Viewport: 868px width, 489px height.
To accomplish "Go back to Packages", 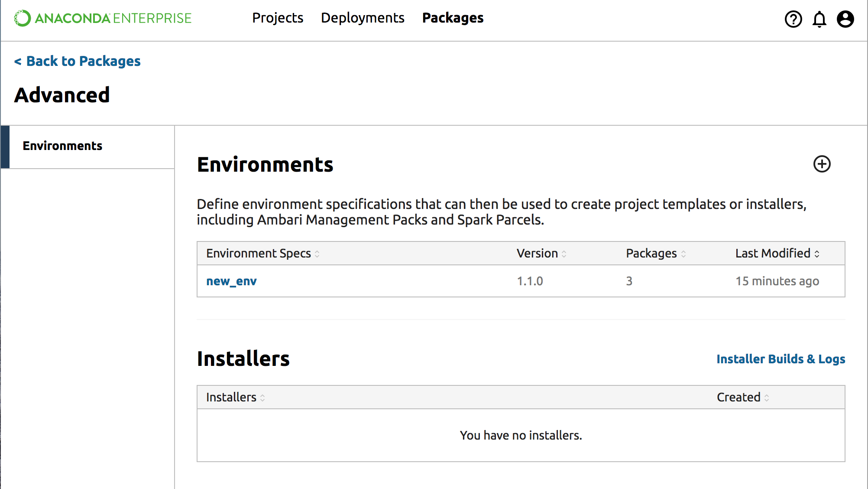I will [78, 61].
